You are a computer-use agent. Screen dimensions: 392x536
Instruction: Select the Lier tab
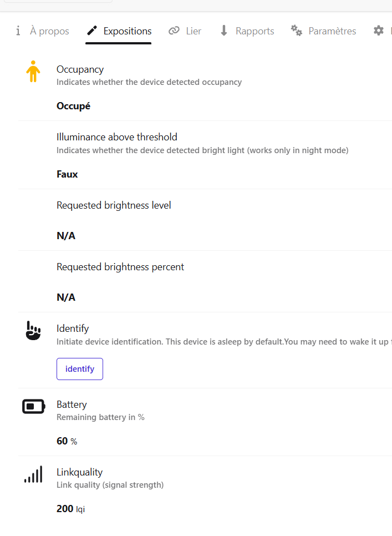pos(194,31)
